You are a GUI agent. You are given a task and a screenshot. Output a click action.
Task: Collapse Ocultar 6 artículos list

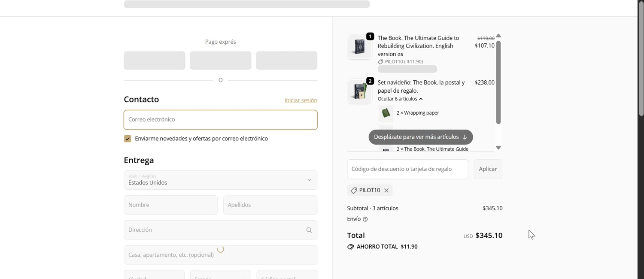pyautogui.click(x=400, y=99)
